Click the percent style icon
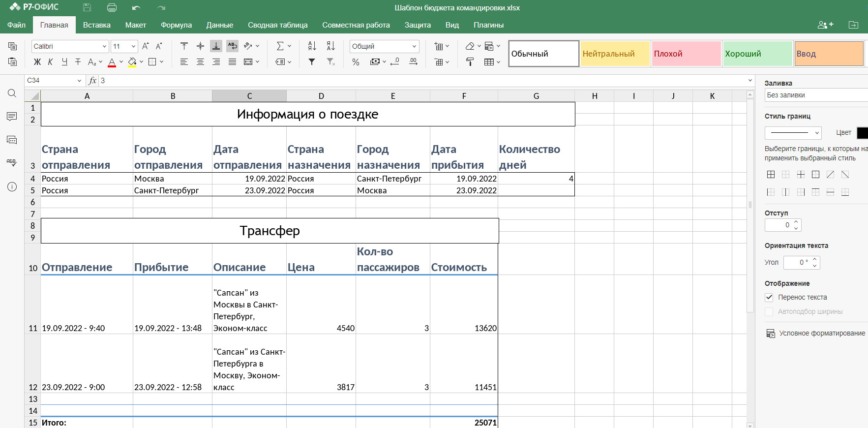 point(356,62)
